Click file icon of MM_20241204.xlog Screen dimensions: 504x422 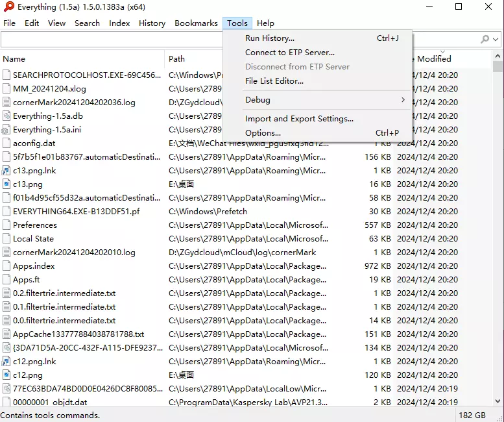(x=6, y=88)
